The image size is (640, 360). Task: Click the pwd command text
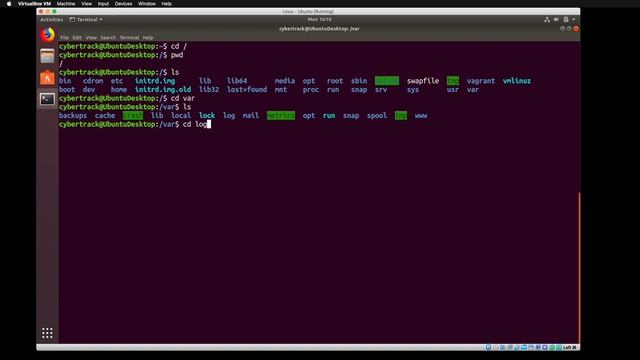(x=177, y=55)
